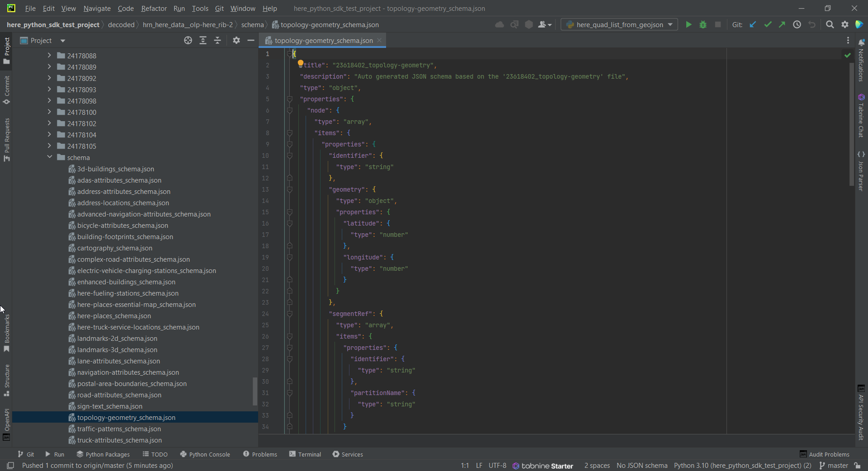The image size is (868, 471).
Task: Open the Refactor menu
Action: tap(154, 9)
